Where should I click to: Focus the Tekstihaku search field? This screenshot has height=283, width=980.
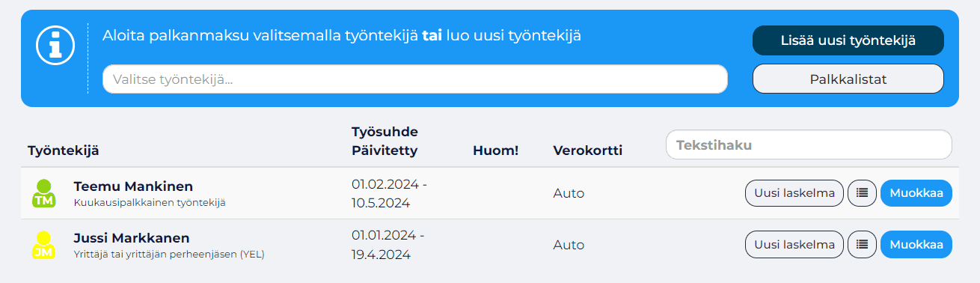pos(809,144)
